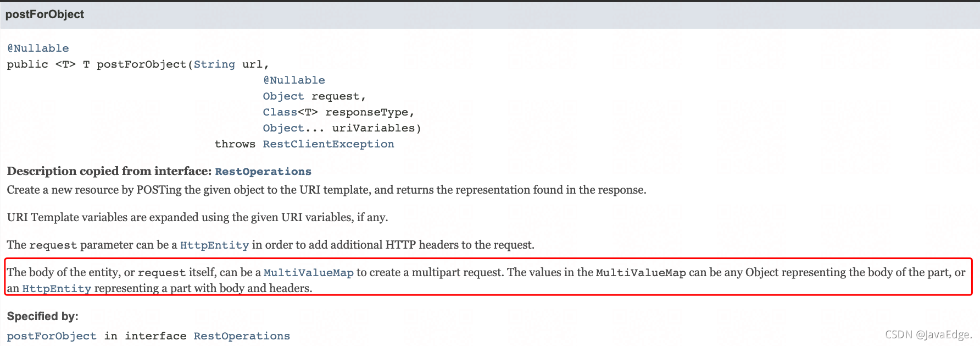The height and width of the screenshot is (346, 980).
Task: Click the @Nullable annotation above the method signature
Action: [x=38, y=48]
